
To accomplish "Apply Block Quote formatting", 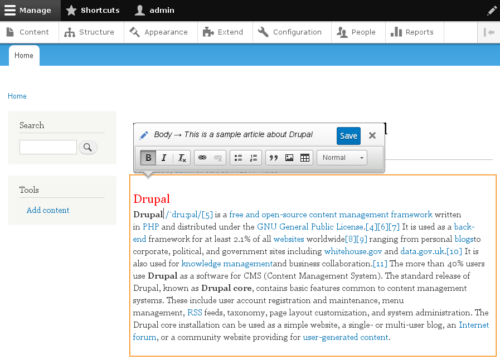I will (274, 158).
